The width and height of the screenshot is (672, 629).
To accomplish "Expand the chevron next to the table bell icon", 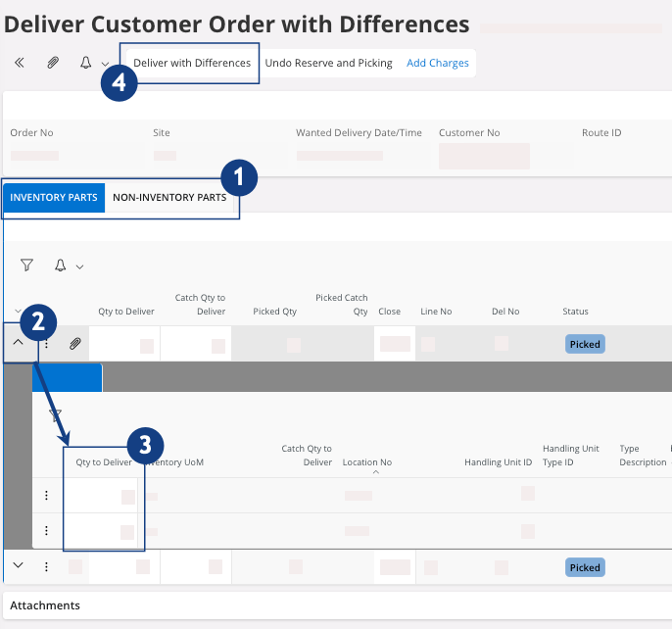I will tap(80, 266).
